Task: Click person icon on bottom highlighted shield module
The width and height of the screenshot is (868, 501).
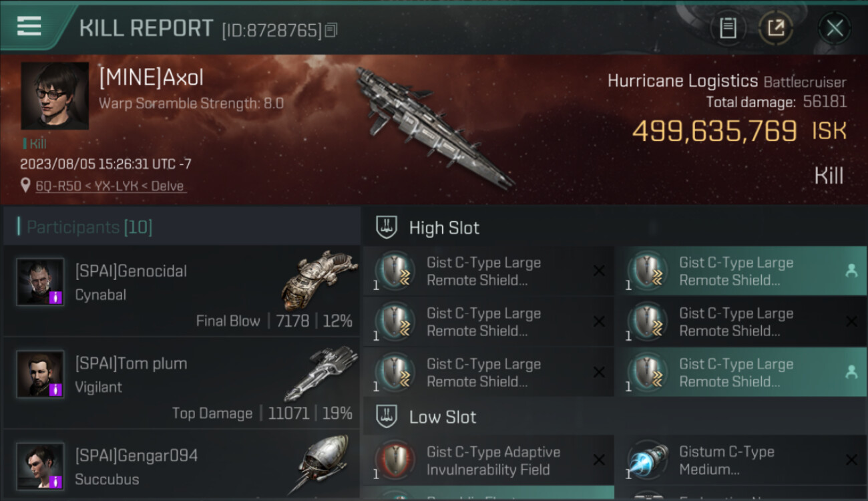Action: pyautogui.click(x=851, y=372)
